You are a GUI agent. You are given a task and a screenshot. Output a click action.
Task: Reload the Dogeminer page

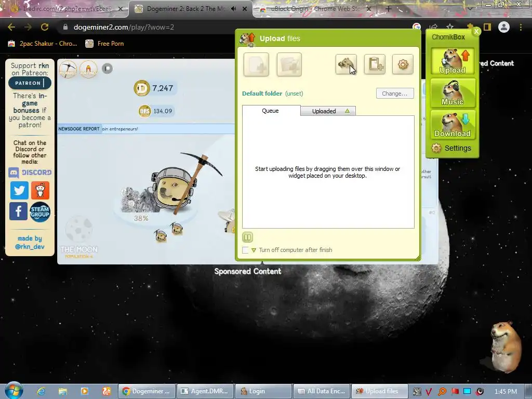coord(45,27)
